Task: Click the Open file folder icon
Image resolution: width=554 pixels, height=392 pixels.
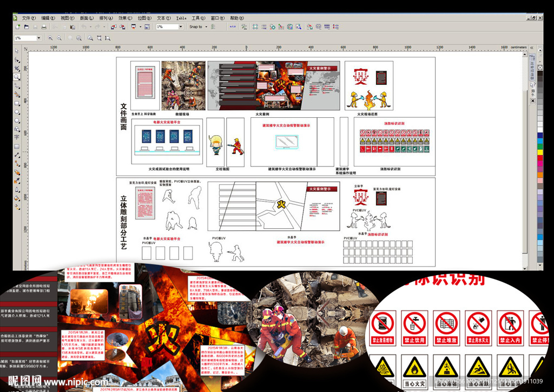Action: (27, 27)
